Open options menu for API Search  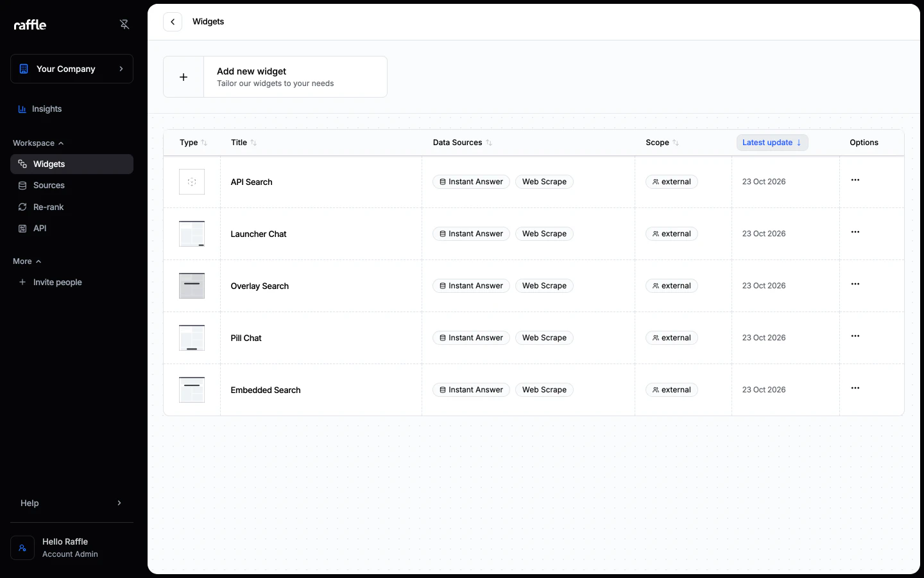855,180
